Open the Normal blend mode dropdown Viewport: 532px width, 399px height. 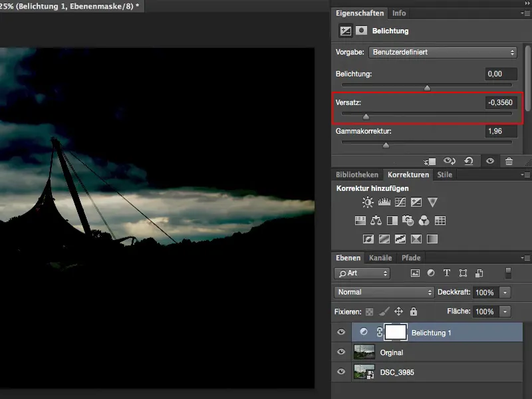384,292
